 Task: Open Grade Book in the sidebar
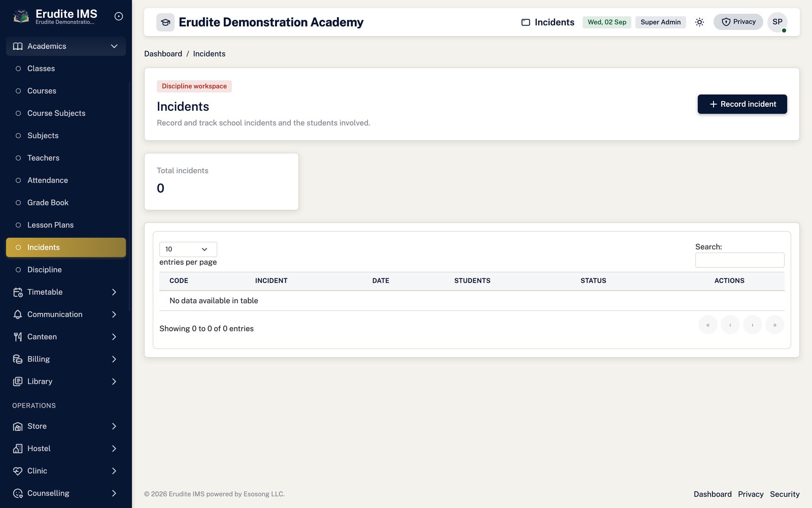66,203
